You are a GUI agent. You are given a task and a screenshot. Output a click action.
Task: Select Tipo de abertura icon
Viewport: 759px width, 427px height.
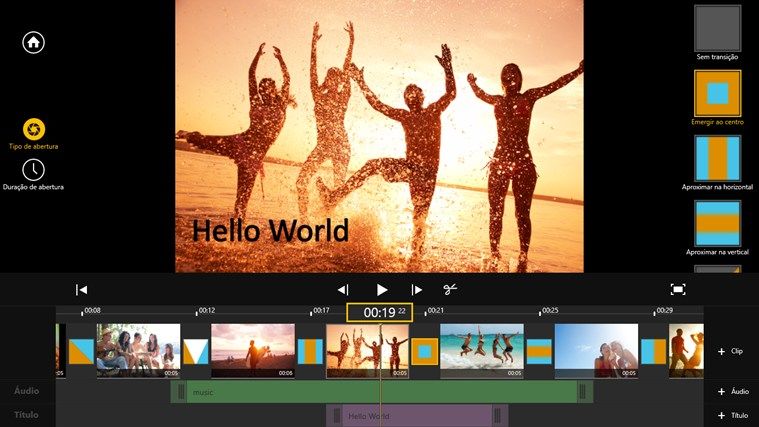33,129
